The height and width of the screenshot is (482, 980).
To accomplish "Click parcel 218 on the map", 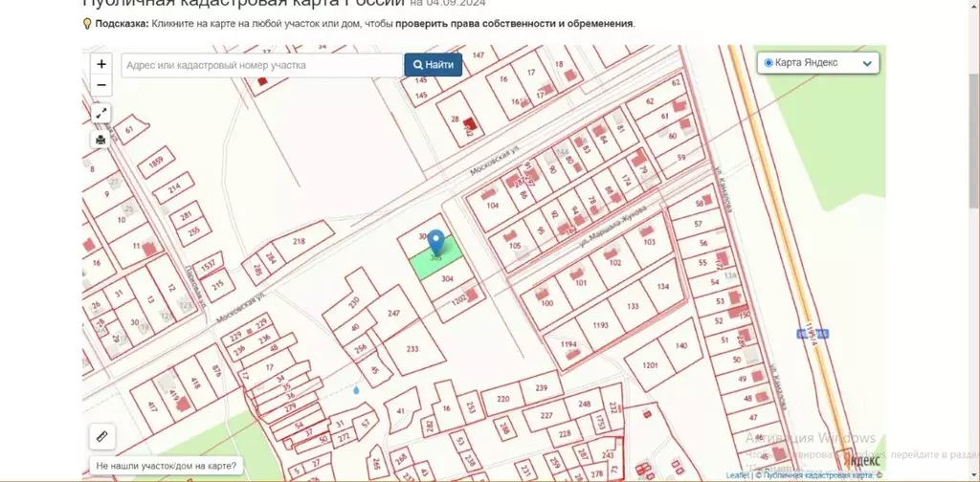I will point(299,243).
